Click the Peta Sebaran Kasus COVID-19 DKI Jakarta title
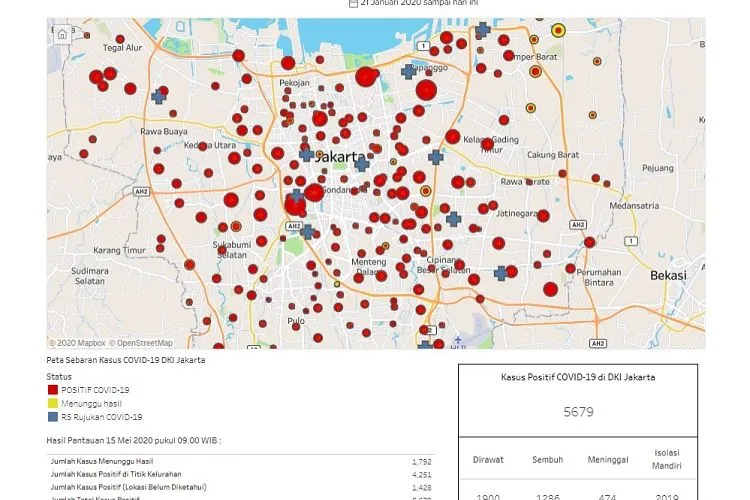750x500 pixels. 126,360
